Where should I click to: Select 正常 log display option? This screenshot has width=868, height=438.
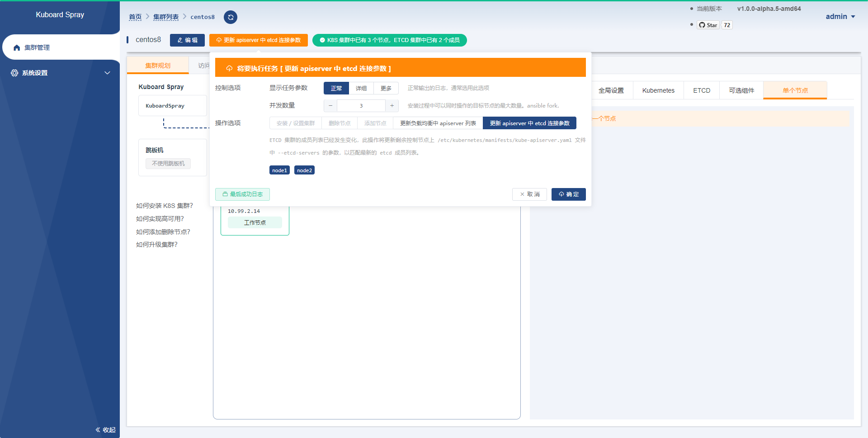[336, 88]
